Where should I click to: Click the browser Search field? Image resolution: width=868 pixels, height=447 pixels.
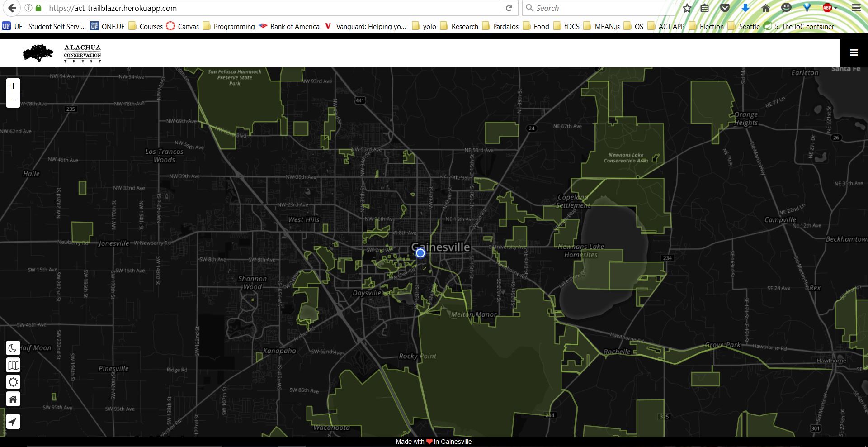pos(599,8)
